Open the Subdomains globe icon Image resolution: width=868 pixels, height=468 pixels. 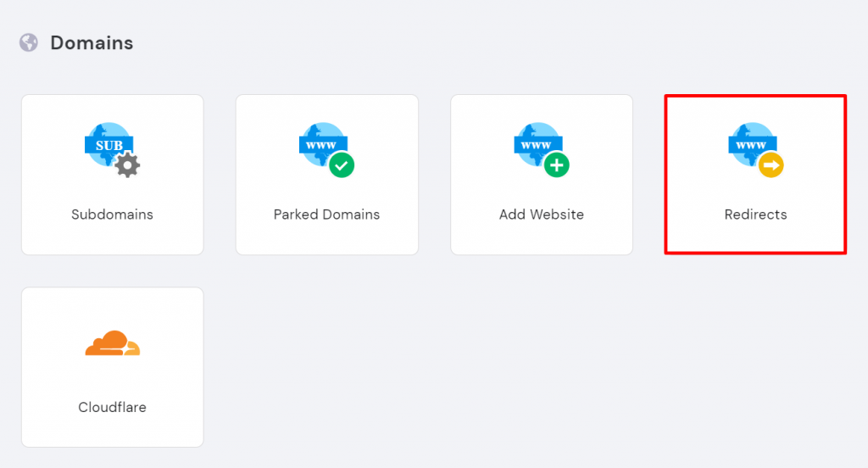click(113, 150)
